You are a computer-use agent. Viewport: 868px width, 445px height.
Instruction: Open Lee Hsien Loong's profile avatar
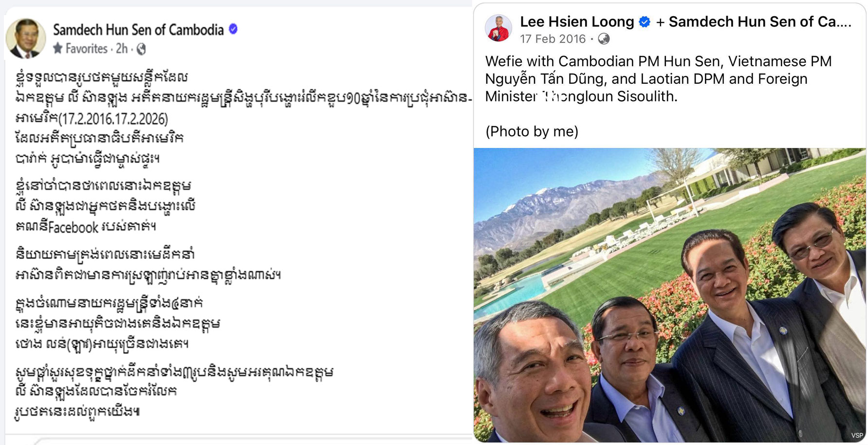pos(499,28)
